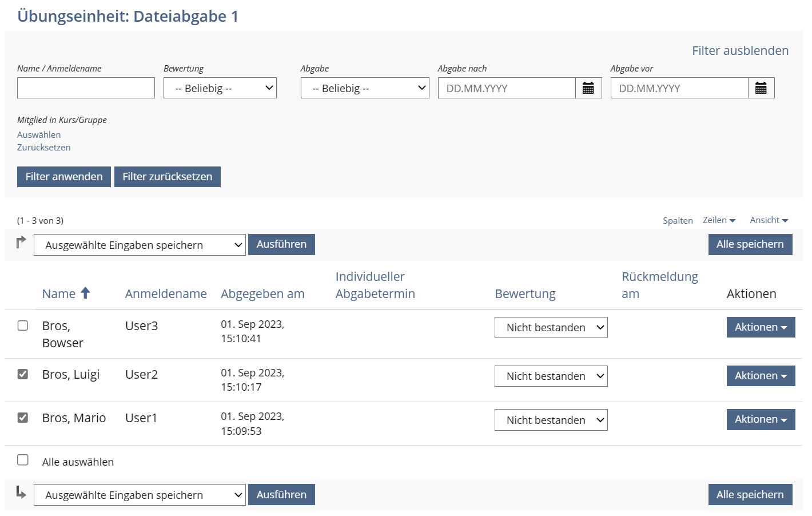The height and width of the screenshot is (516, 812).
Task: Uncheck the Bros, Luigi row checkbox
Action: pos(23,374)
